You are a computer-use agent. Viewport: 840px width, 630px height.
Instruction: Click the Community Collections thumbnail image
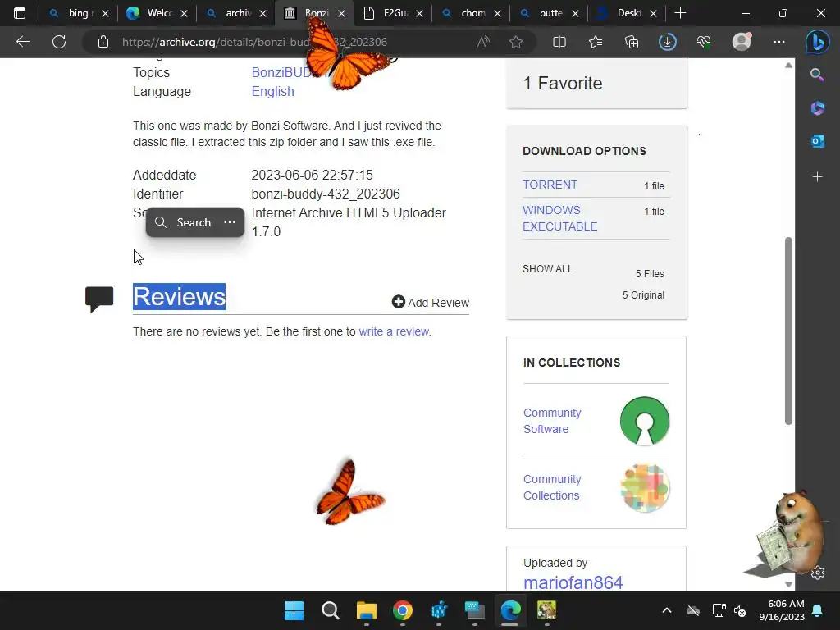click(x=645, y=488)
